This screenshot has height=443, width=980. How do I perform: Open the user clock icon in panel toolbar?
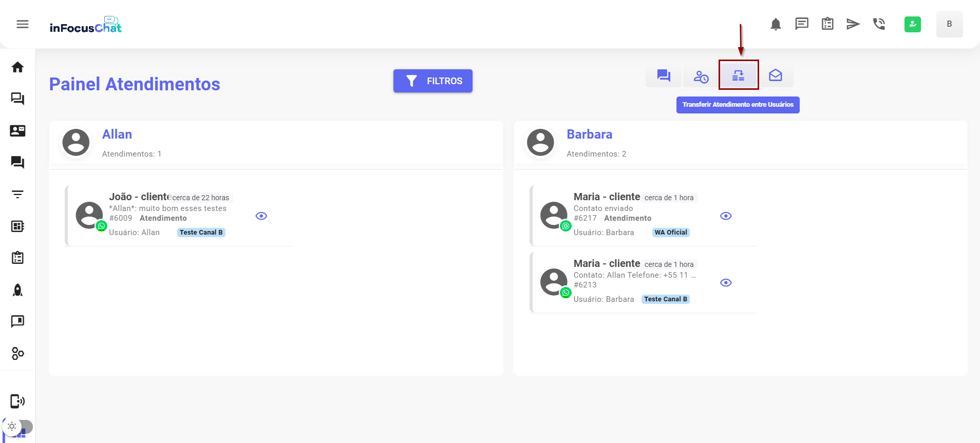(701, 76)
